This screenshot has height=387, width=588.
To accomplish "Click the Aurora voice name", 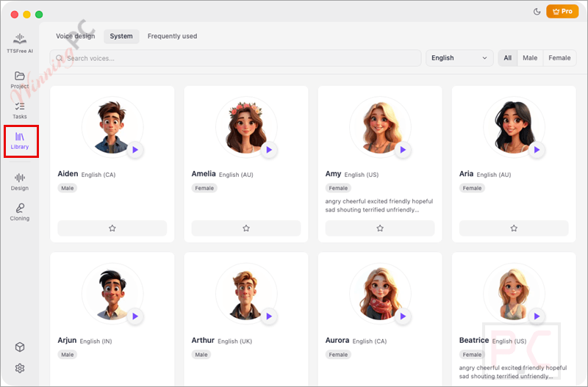I will click(337, 340).
